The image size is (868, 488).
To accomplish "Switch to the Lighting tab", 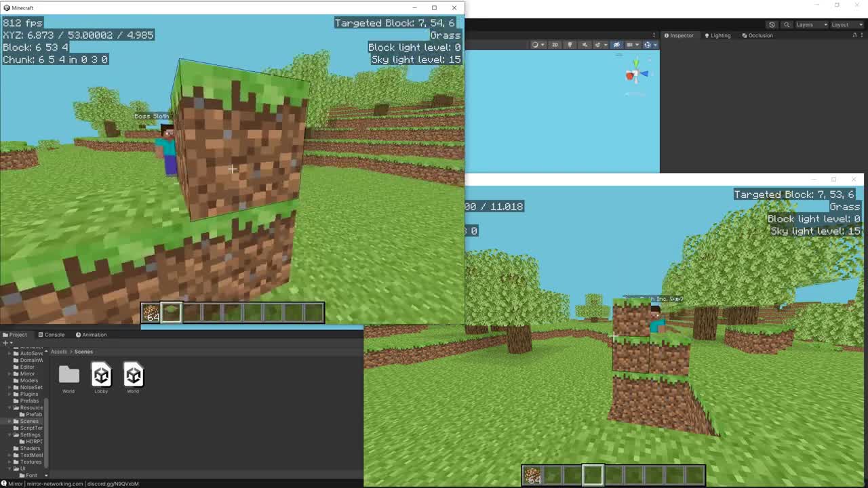I will pyautogui.click(x=717, y=35).
